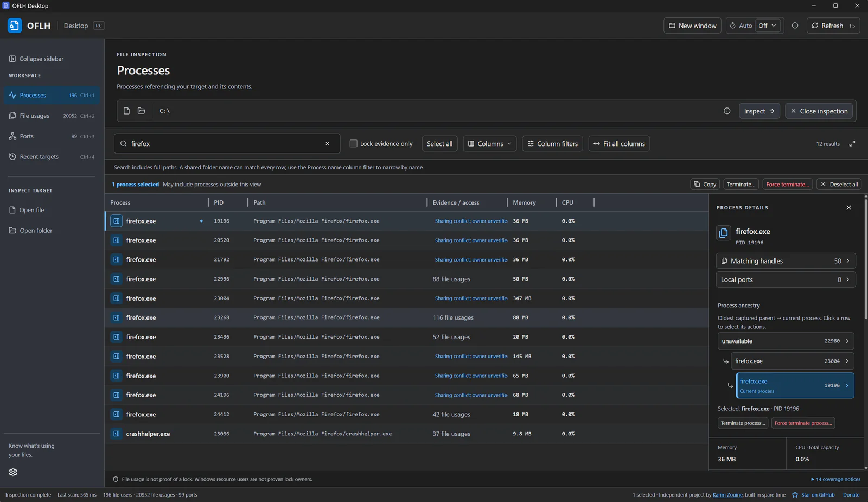Switch to the File usages workspace tab
Viewport: 868px width, 502px height.
pos(52,116)
